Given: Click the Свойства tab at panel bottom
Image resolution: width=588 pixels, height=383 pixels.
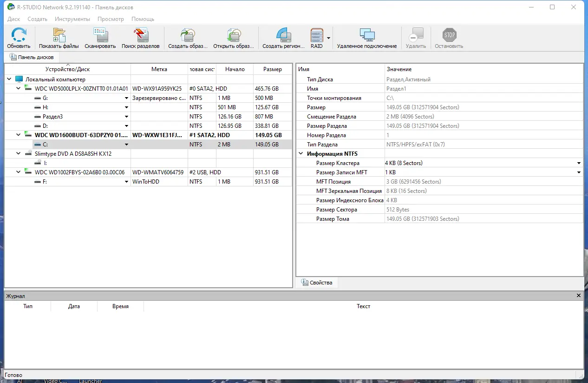Looking at the screenshot, I should click(x=317, y=282).
